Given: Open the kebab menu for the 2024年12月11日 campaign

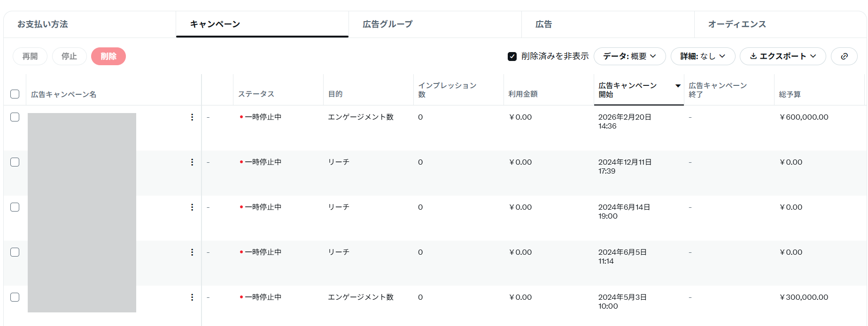Looking at the screenshot, I should [x=192, y=162].
